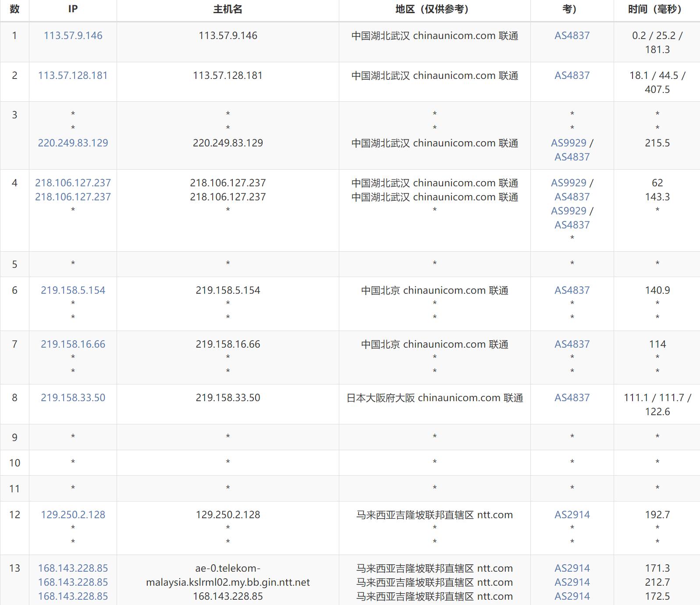Open the 113.57.9.146 link in IP column
Viewport: 700px width, 605px height.
click(x=73, y=36)
